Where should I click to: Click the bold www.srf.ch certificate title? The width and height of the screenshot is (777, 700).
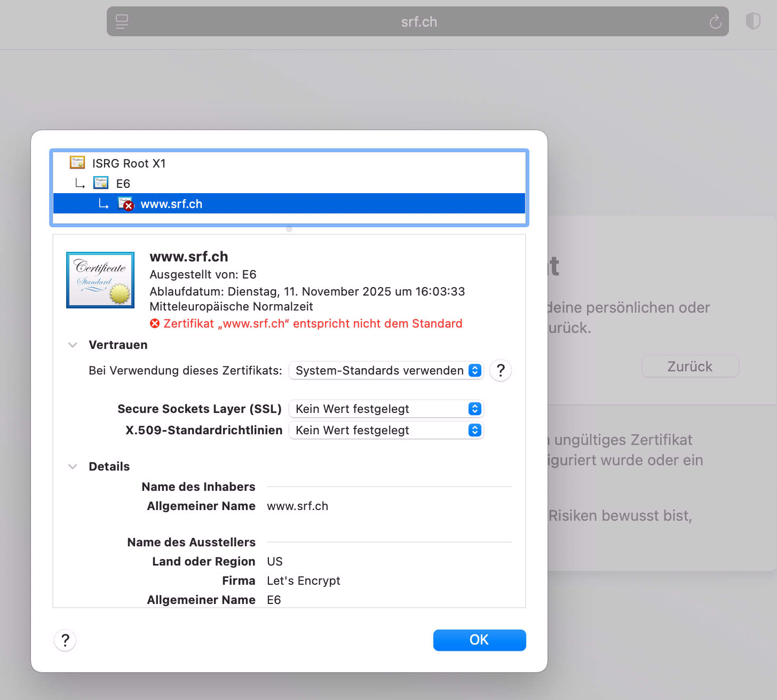[x=189, y=257]
